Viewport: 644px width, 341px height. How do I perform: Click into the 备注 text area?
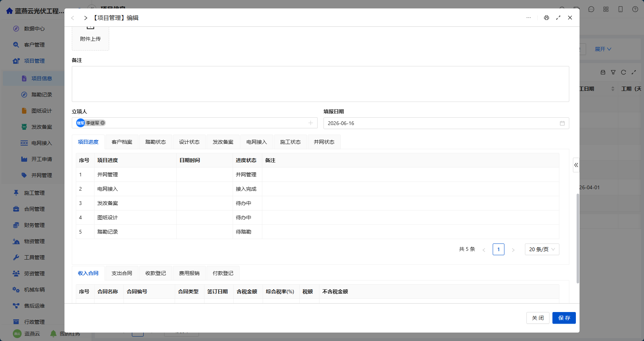pos(320,84)
